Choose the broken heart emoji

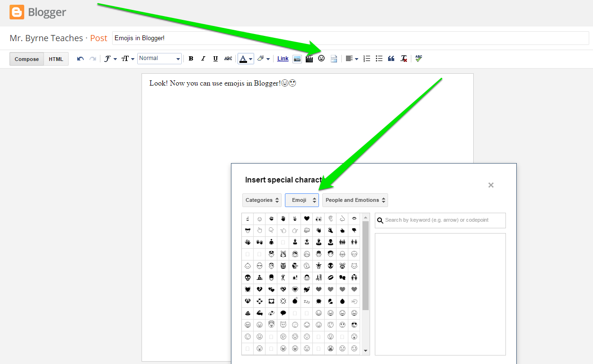click(259, 289)
